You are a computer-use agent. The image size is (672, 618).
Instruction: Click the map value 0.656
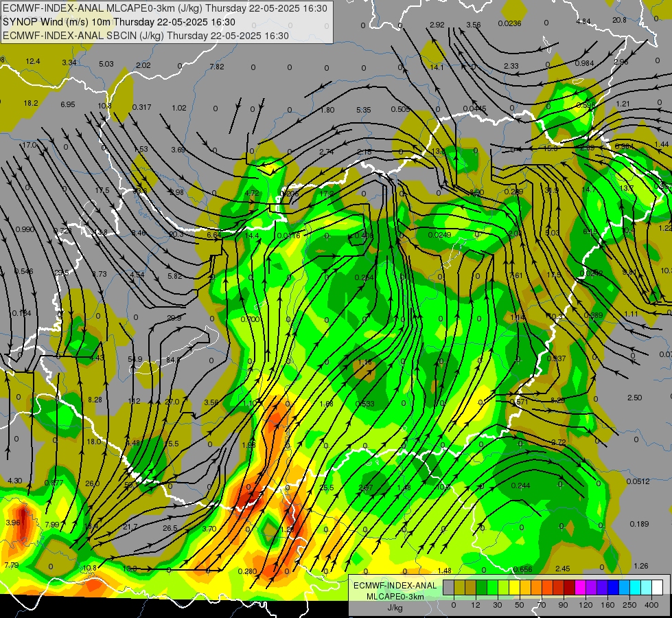[x=523, y=569]
